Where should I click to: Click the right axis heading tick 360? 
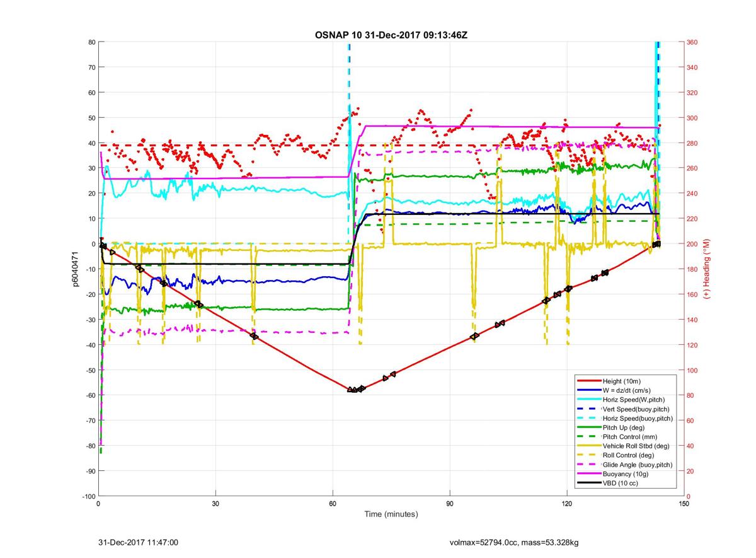(x=692, y=42)
